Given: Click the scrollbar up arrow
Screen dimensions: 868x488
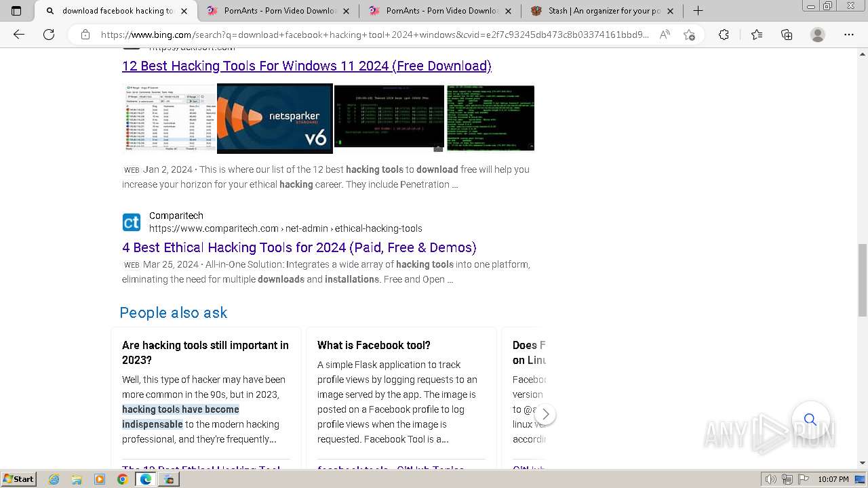Looking at the screenshot, I should (862, 53).
